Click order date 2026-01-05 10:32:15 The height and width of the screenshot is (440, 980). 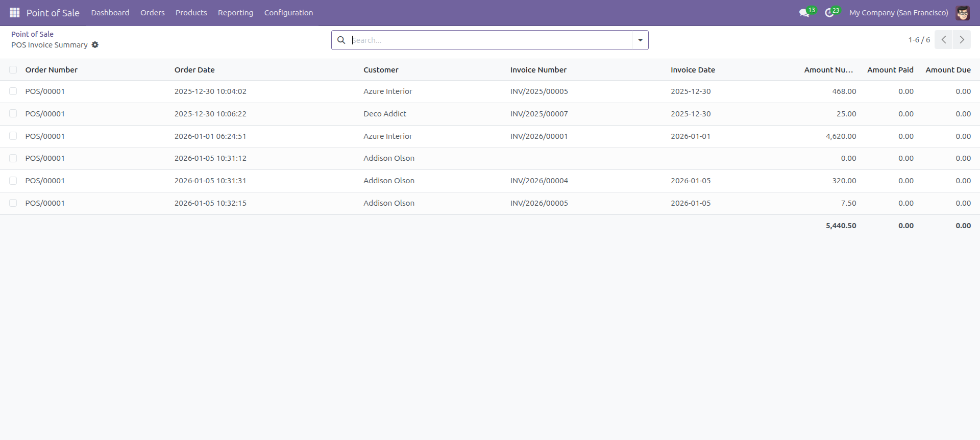click(x=210, y=203)
